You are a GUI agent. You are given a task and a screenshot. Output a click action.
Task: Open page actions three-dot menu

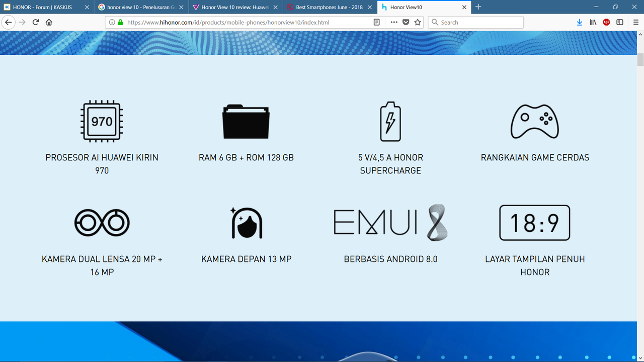point(394,22)
